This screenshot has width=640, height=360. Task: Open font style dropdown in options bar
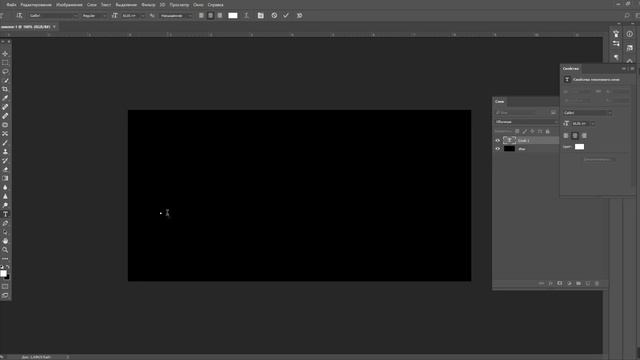pos(104,16)
